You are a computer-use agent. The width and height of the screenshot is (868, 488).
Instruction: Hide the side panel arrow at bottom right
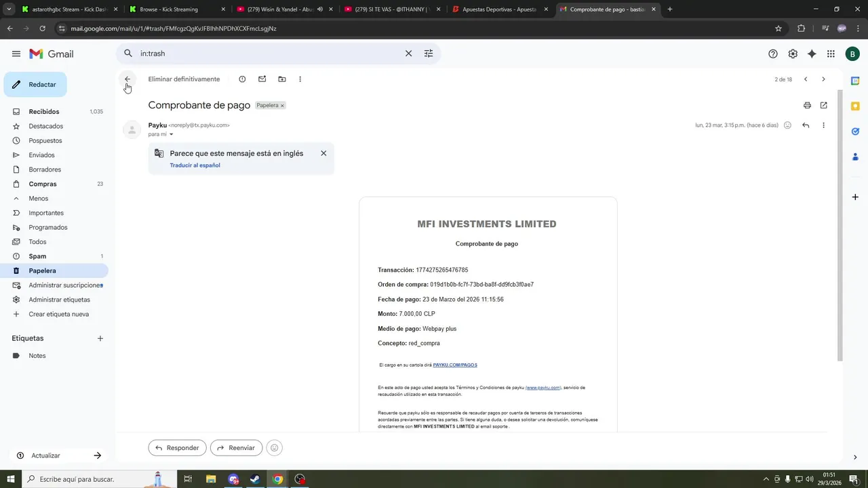[x=854, y=457]
